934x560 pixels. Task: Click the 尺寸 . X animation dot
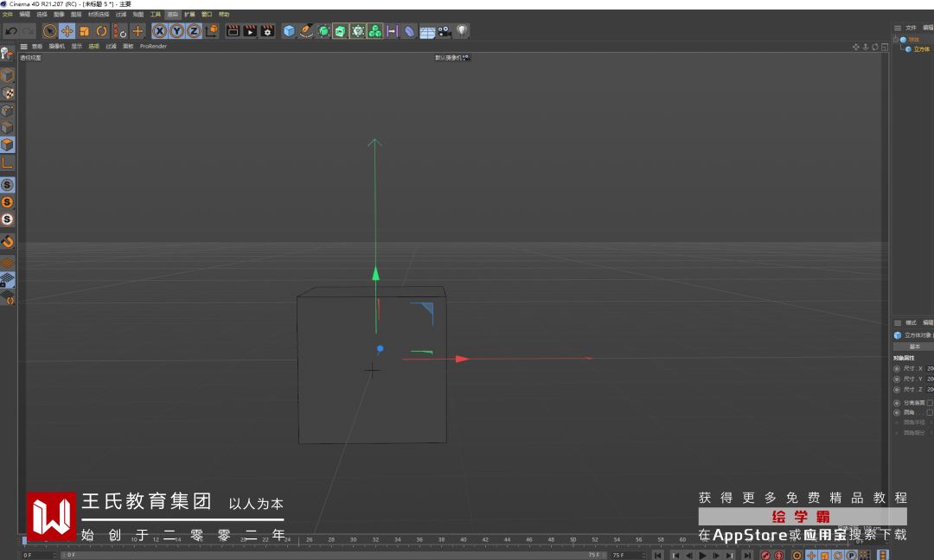[x=897, y=369]
